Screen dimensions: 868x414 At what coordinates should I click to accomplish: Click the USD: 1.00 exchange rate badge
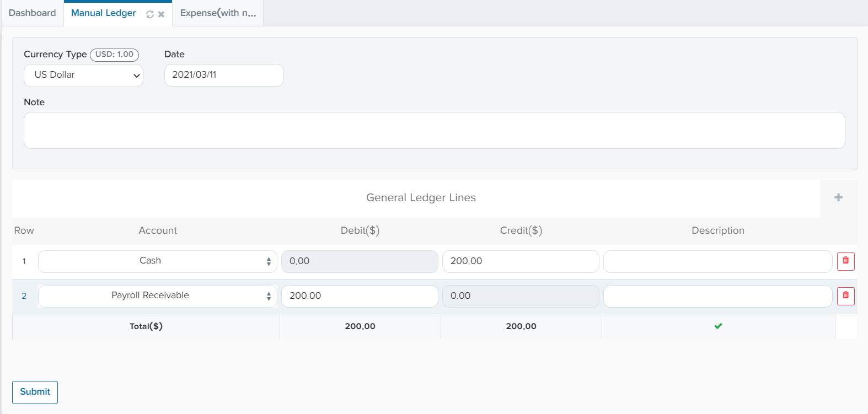pyautogui.click(x=114, y=55)
